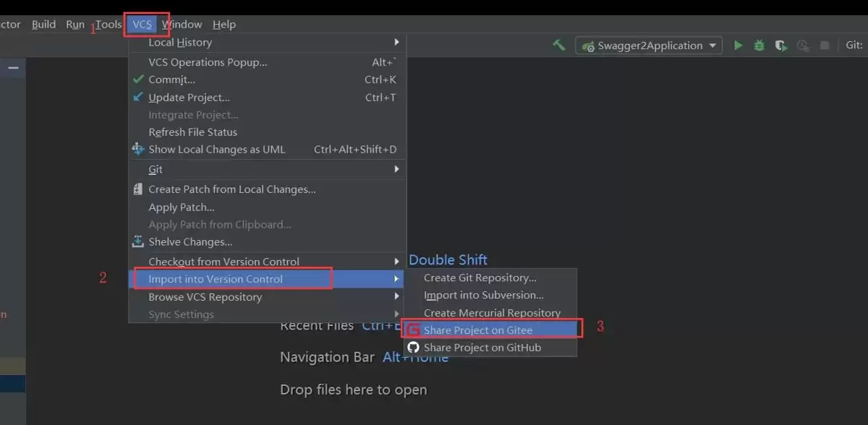
Task: Click the Build project hammer icon
Action: 558,45
